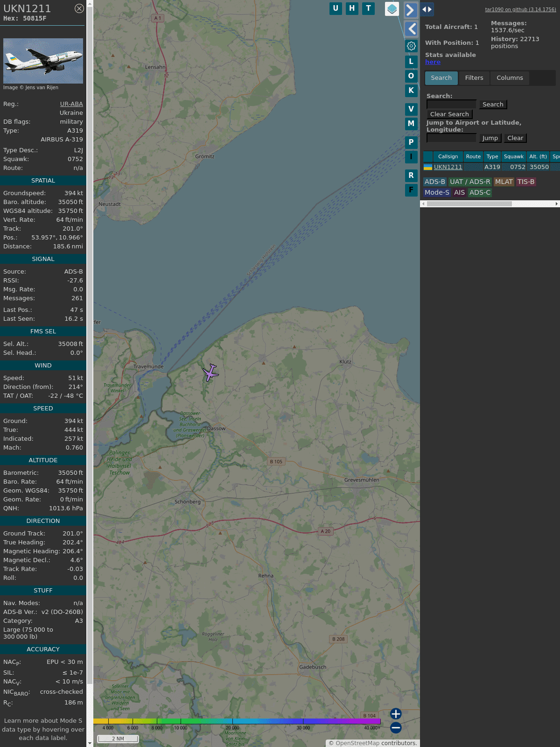Toggle the Mode-S source filter

tap(437, 193)
